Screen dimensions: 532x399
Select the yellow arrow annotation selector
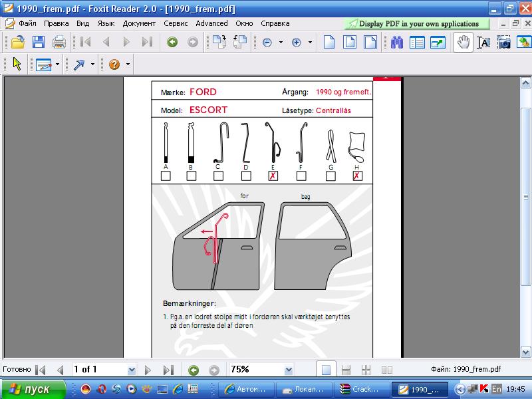(x=17, y=64)
